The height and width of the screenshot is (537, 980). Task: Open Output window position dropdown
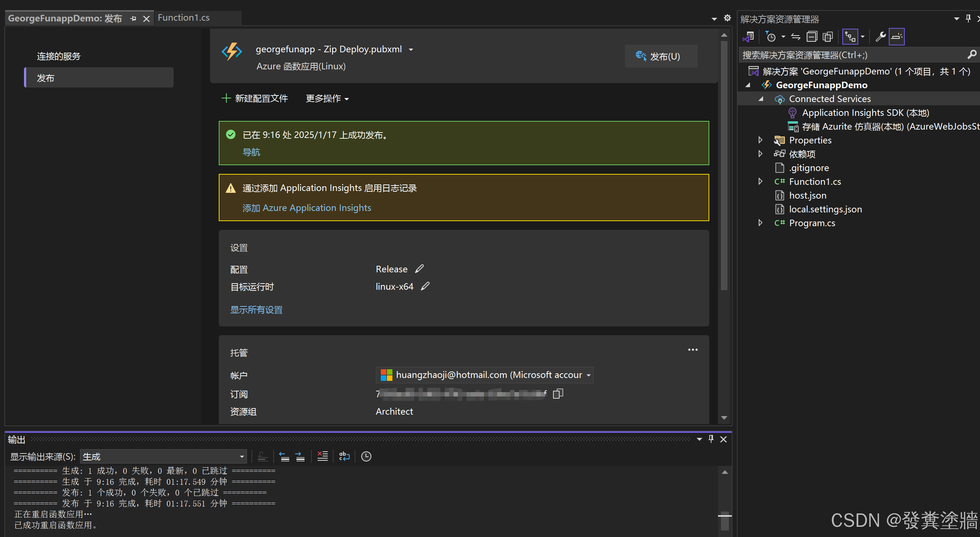(x=699, y=439)
